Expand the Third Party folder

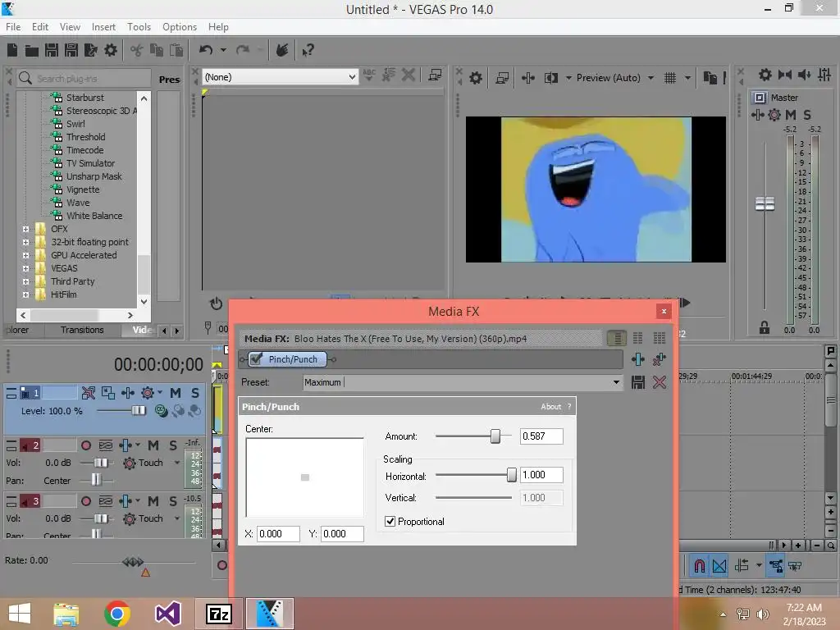25,281
